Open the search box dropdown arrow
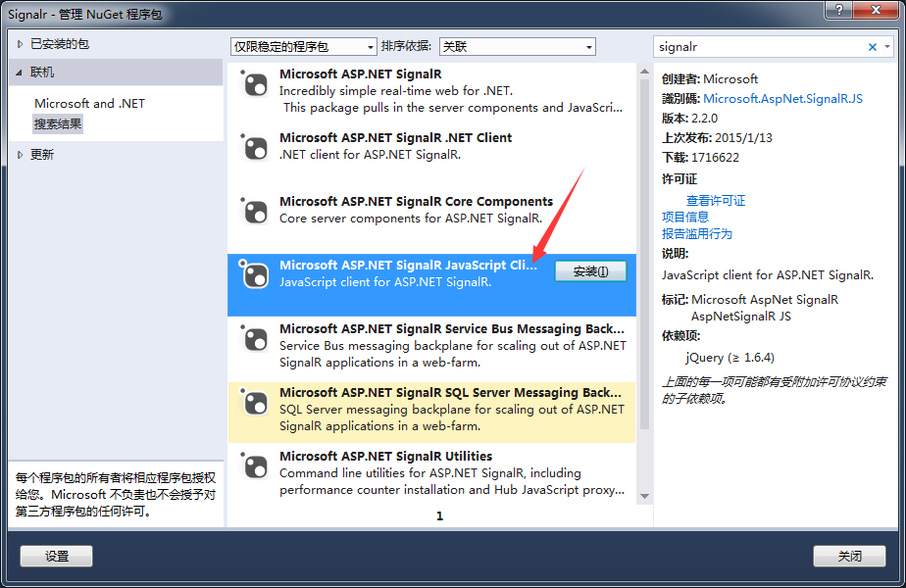906x588 pixels. 887,47
